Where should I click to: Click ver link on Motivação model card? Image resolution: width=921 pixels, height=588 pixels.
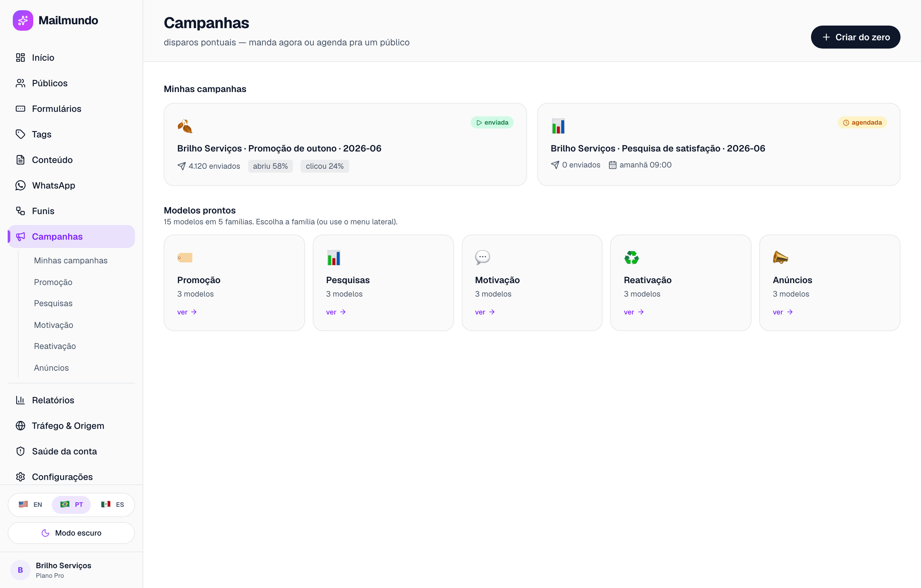484,312
